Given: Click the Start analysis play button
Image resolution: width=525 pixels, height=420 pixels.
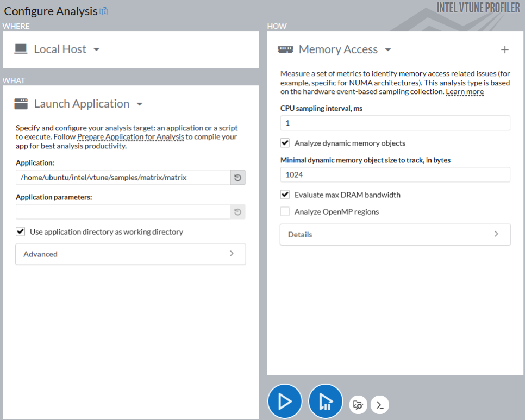Looking at the screenshot, I should 284,402.
